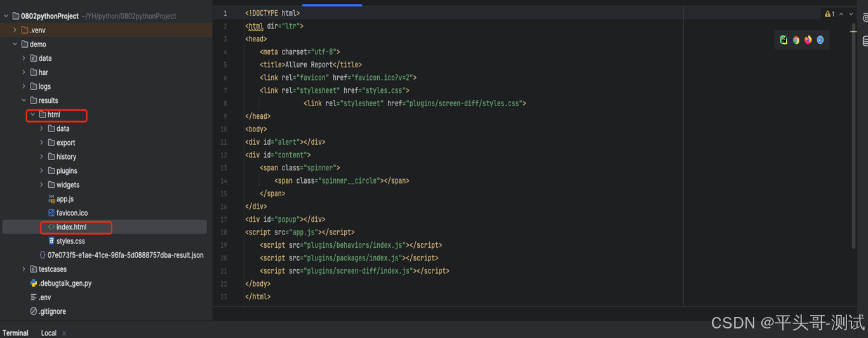The width and height of the screenshot is (868, 338).
Task: Go to next highlighted problem arrow
Action: tap(851, 14)
